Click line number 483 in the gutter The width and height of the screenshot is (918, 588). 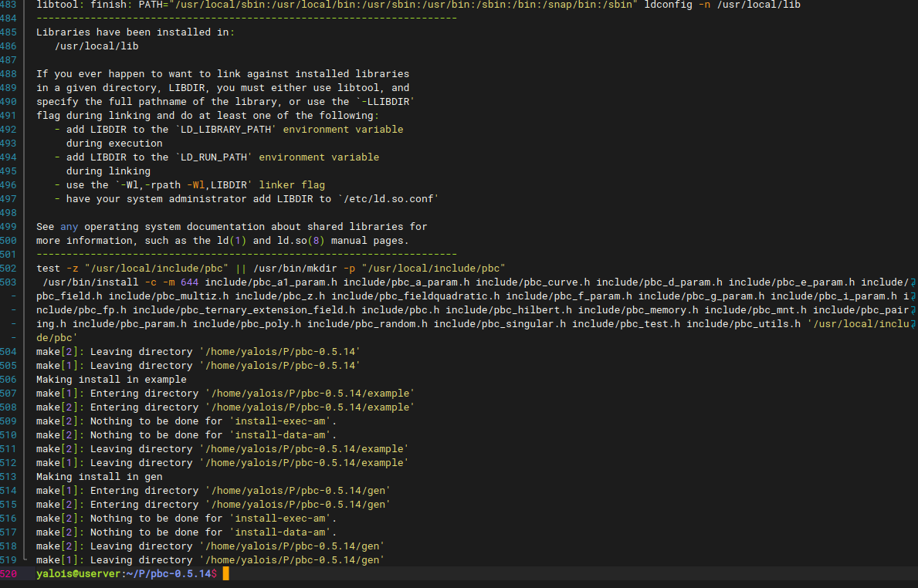8,5
